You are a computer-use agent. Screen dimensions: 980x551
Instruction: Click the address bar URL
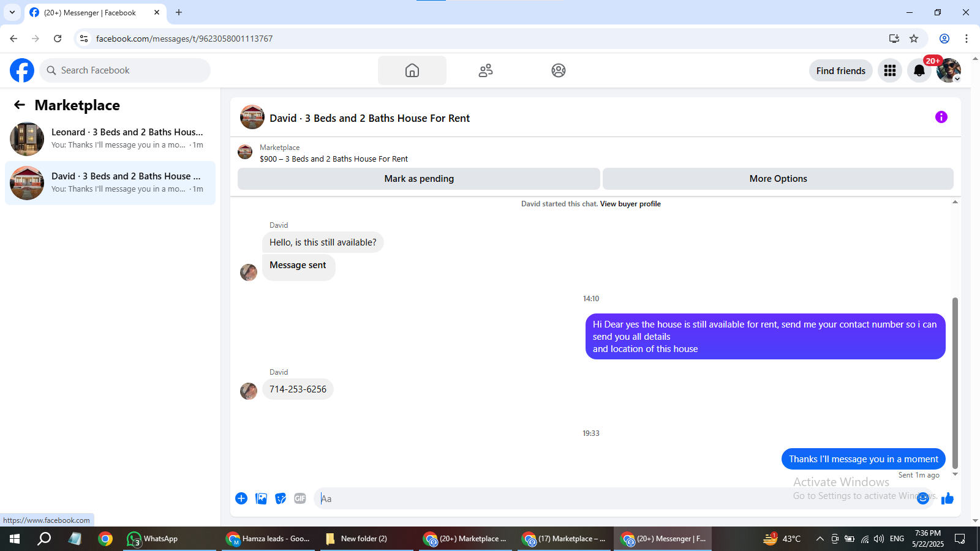click(184, 39)
